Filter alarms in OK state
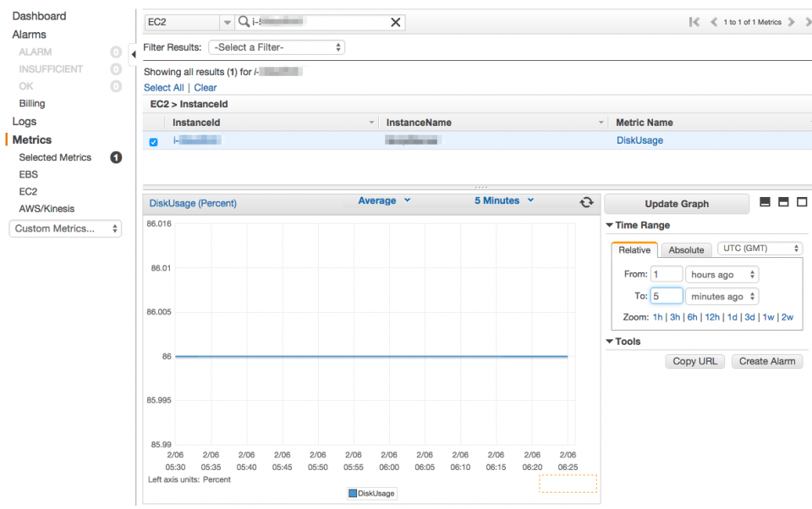This screenshot has height=509, width=812. [x=26, y=86]
